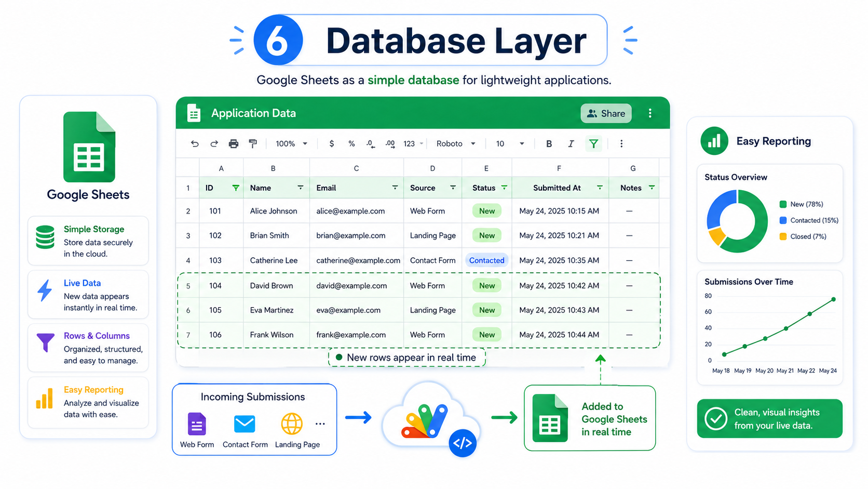
Task: Open the font size 10 dropdown
Action: [x=510, y=144]
